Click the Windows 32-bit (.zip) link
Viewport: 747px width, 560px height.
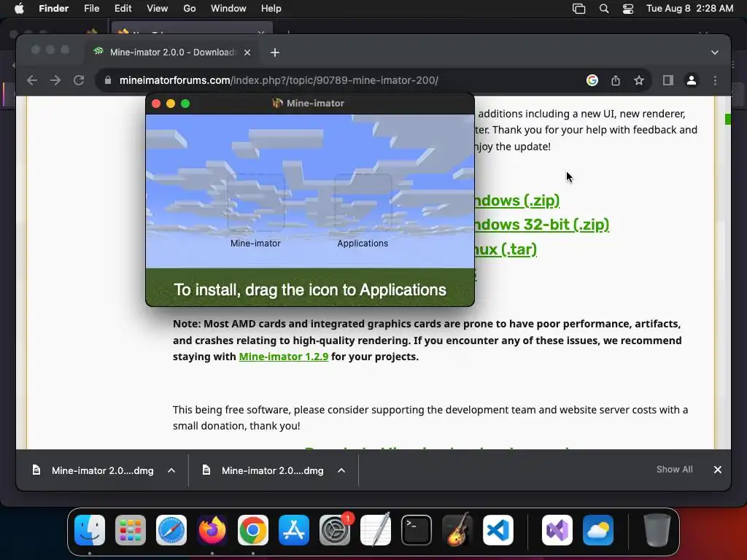[542, 225]
